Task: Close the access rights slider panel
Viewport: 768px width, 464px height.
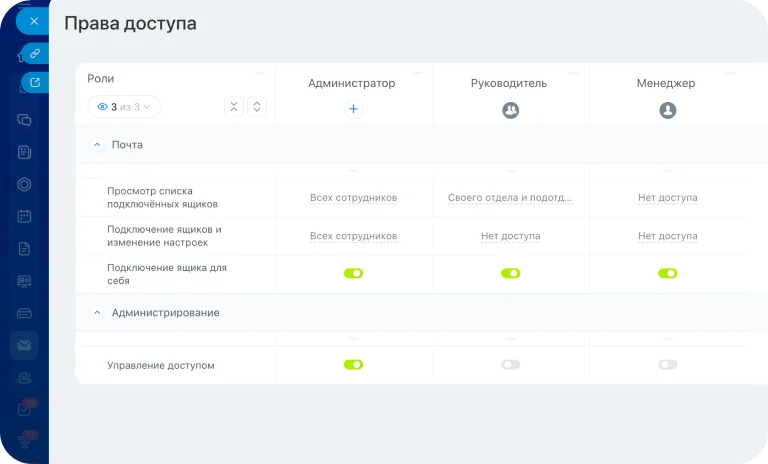Action: click(33, 21)
